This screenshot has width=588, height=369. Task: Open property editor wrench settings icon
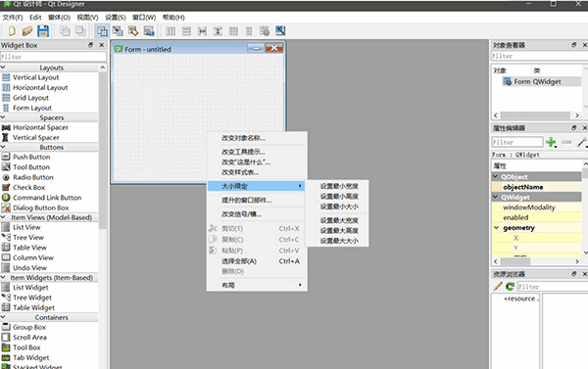tap(582, 142)
